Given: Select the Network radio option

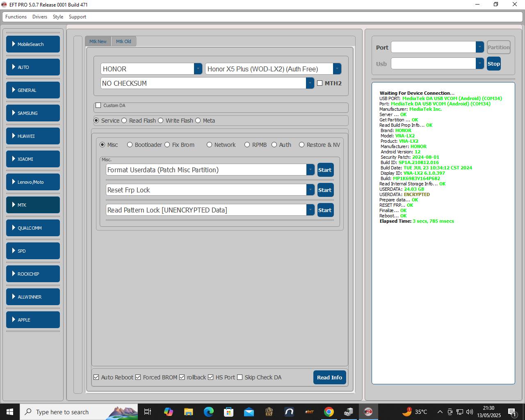Looking at the screenshot, I should click(210, 145).
